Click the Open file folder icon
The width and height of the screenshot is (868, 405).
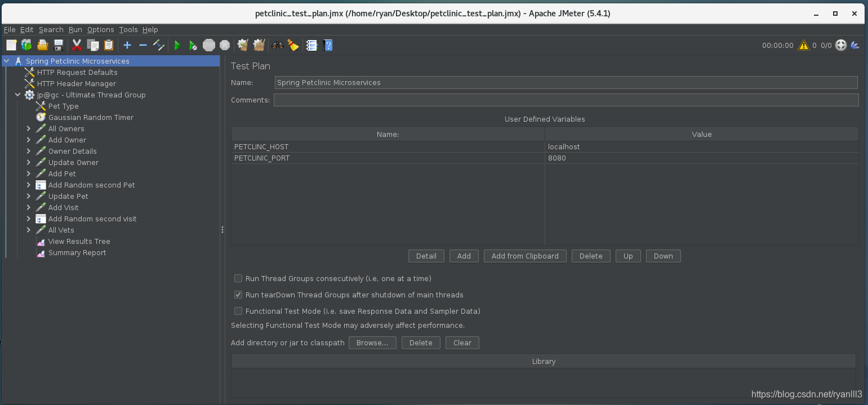click(42, 45)
